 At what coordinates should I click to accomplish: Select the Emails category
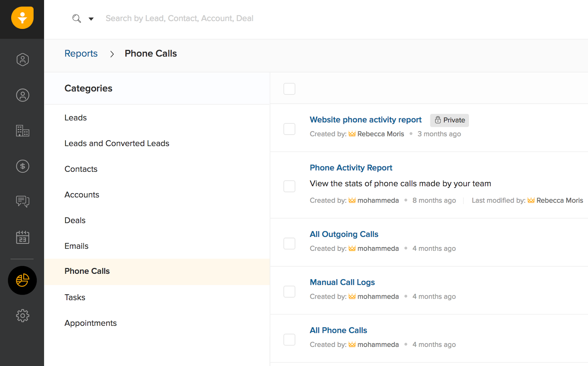(76, 246)
